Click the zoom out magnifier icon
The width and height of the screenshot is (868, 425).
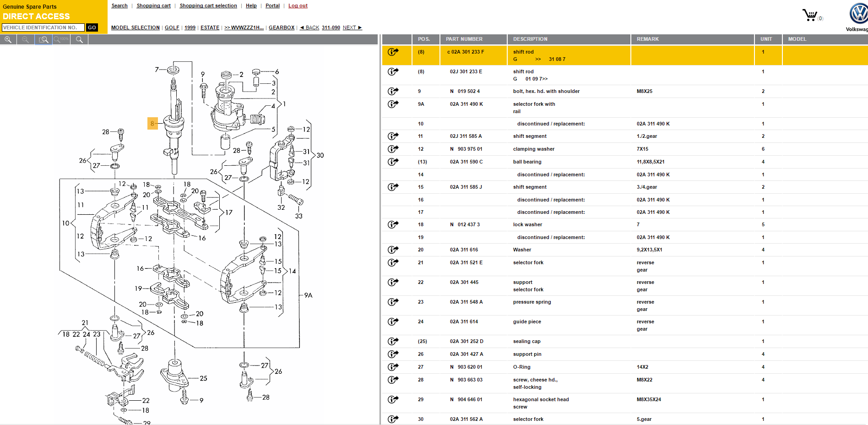coord(26,40)
